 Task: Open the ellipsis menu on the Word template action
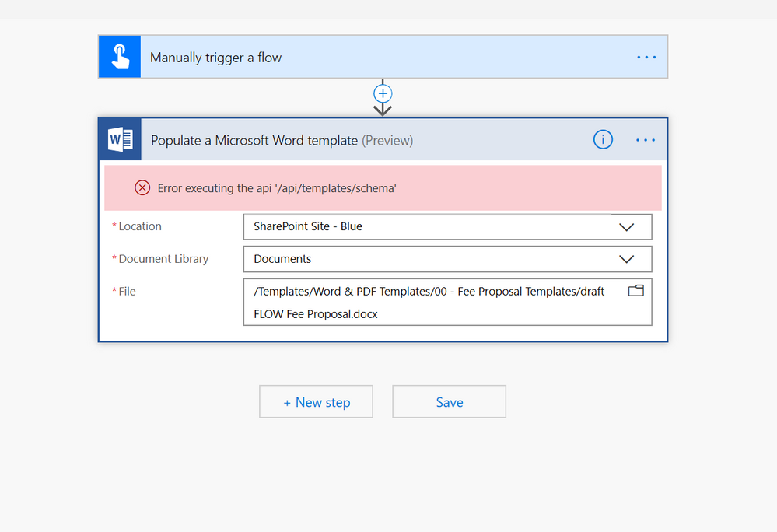point(646,140)
